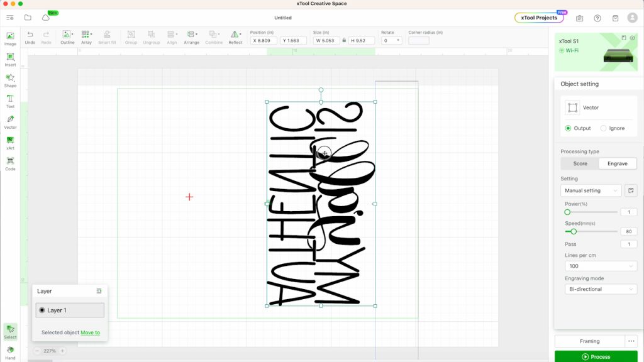Apply the Reflect tool from the toolbar

point(235,36)
